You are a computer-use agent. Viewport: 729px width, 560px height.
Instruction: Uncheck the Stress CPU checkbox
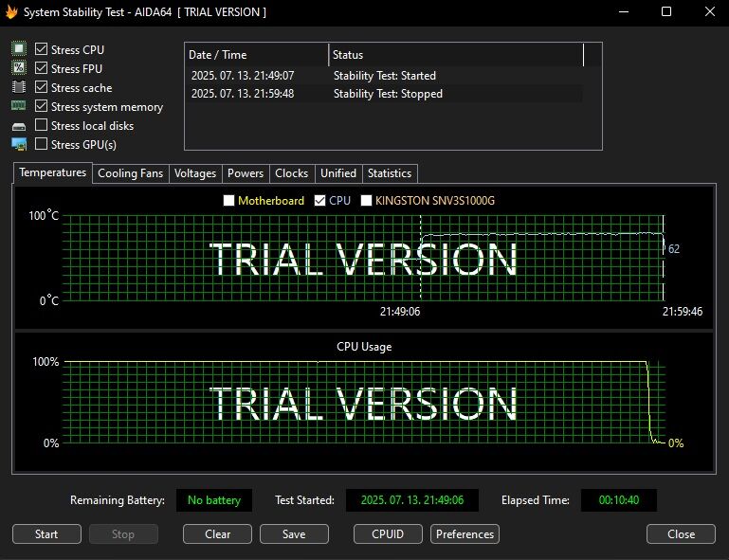click(41, 48)
